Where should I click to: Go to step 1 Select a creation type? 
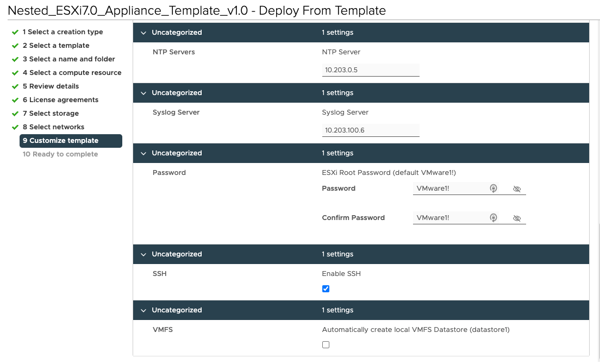[x=62, y=32]
